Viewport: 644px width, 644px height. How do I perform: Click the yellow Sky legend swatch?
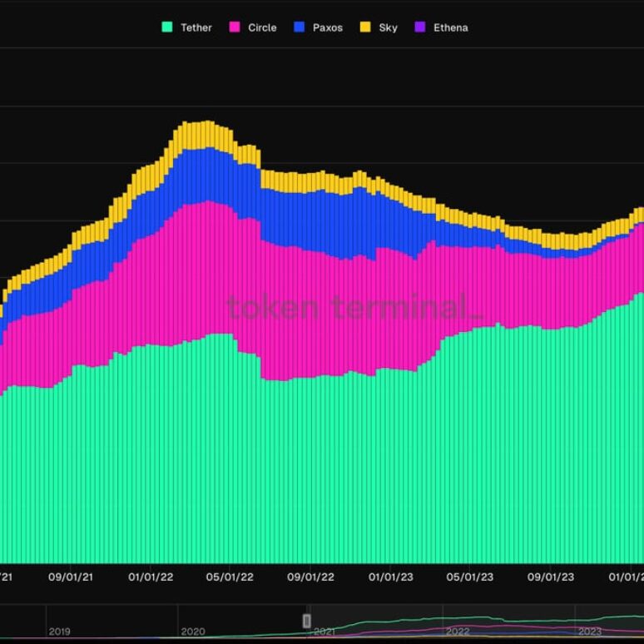pos(365,27)
